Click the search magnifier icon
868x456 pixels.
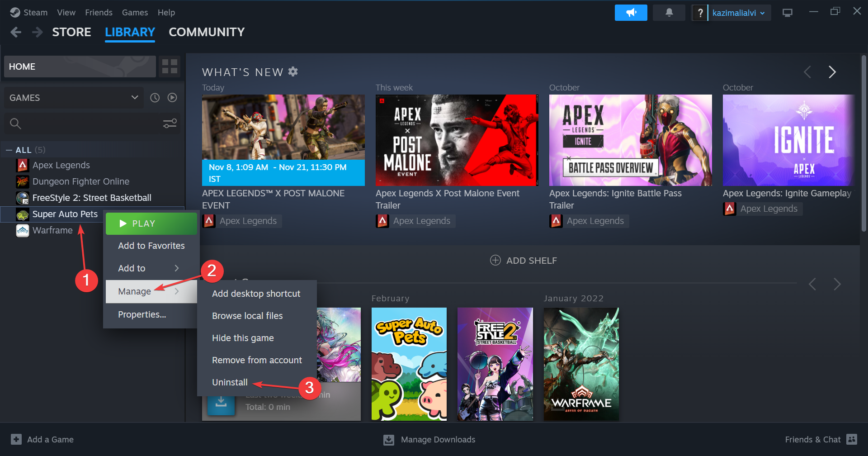coord(15,123)
